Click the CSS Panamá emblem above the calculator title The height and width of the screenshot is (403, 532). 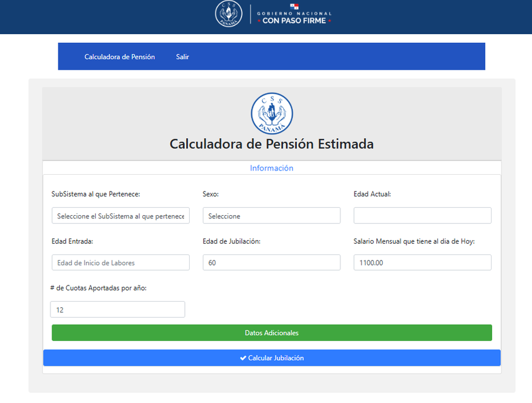tap(271, 113)
